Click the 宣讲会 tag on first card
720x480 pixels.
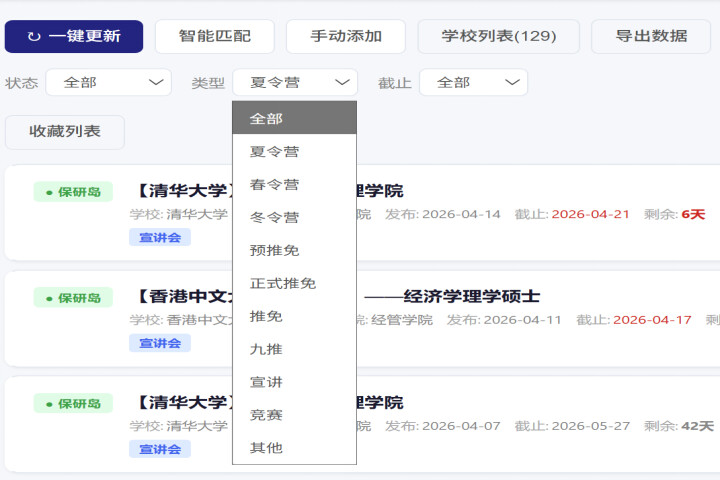pos(159,237)
